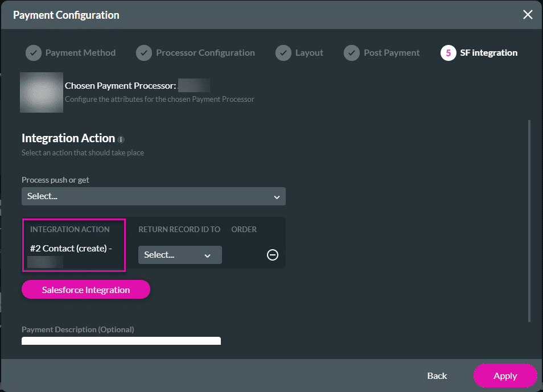Click the Salesforce Integration button

(x=86, y=290)
